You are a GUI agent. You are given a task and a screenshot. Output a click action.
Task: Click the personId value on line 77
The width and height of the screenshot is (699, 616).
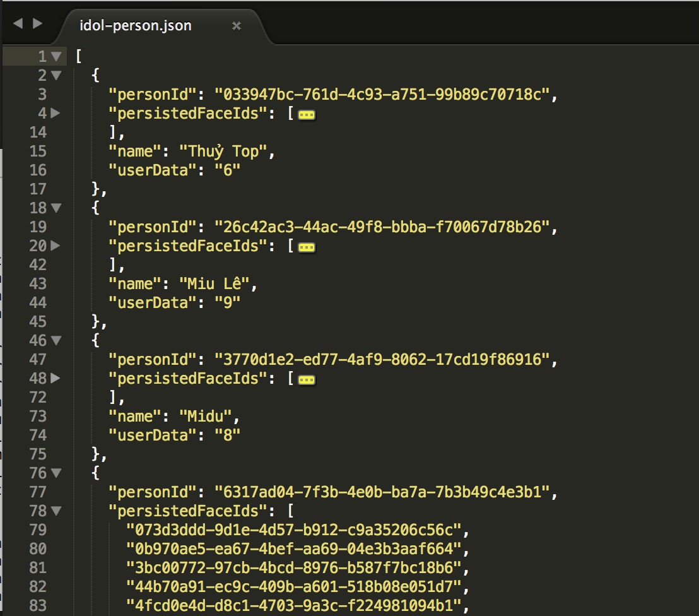coord(382,492)
